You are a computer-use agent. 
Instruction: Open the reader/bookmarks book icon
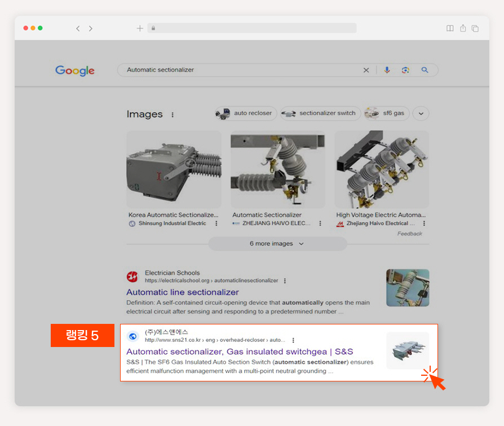pyautogui.click(x=450, y=28)
